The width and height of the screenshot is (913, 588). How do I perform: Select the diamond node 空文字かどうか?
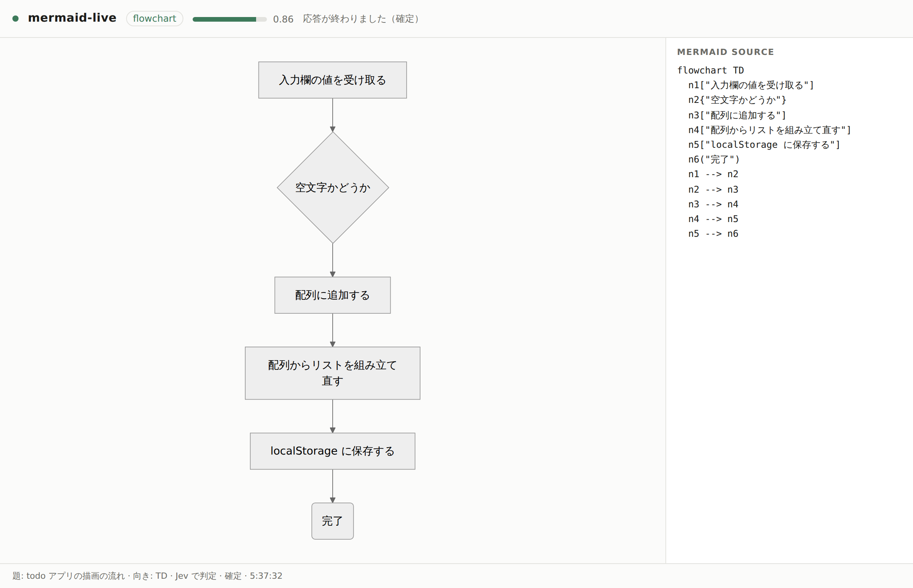click(333, 188)
